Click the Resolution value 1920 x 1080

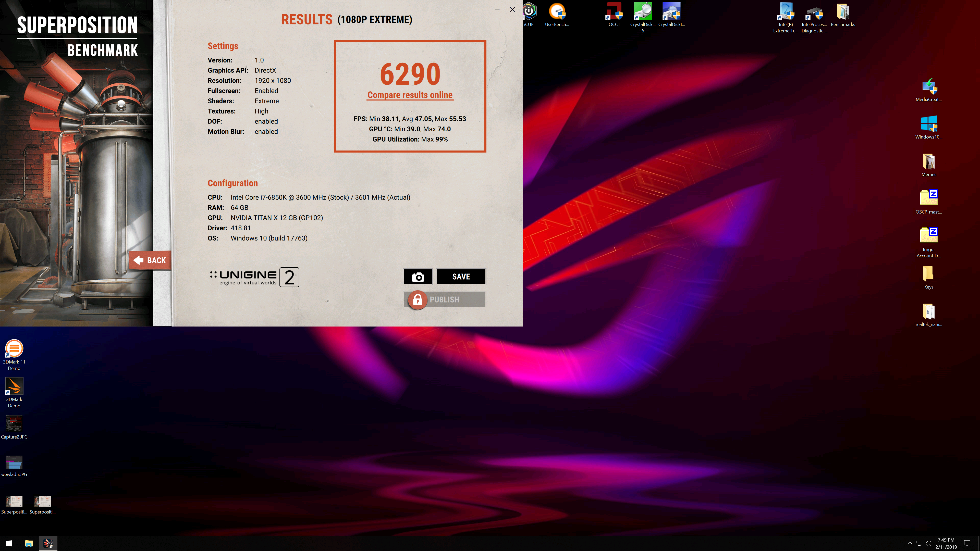(273, 81)
